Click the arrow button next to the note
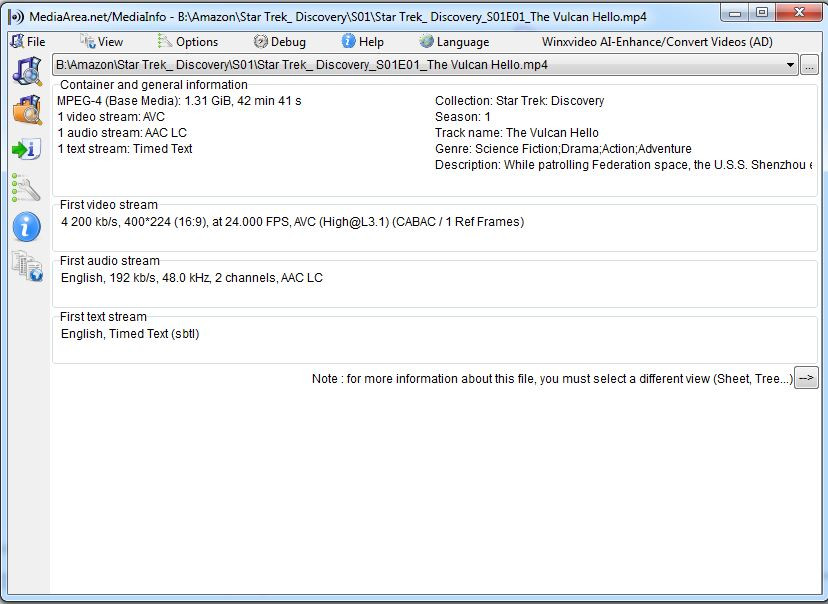Screen dimensions: 828x604 tap(806, 378)
